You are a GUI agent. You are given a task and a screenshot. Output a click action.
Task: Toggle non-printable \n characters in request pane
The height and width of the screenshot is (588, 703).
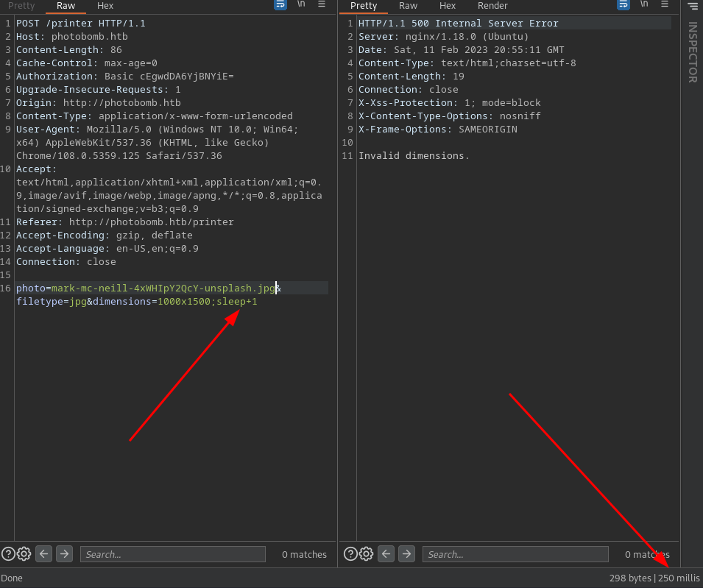[301, 4]
